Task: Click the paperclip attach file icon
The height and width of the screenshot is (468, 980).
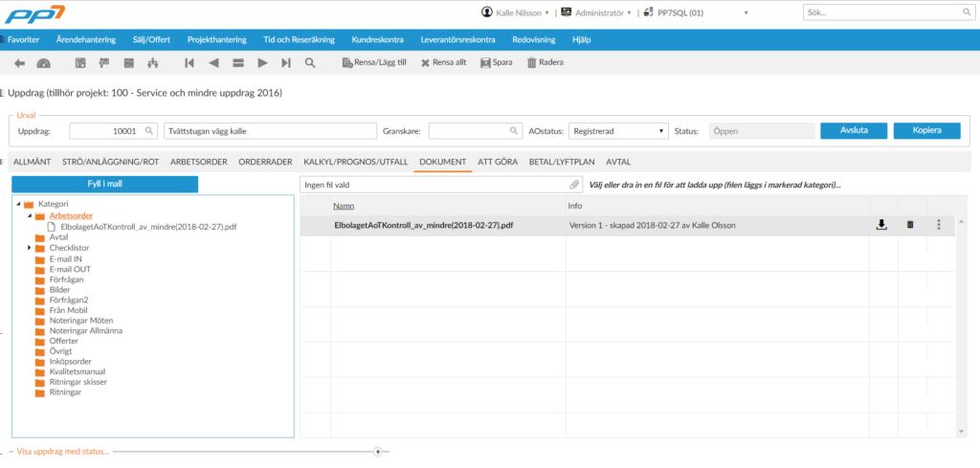Action: (x=574, y=185)
